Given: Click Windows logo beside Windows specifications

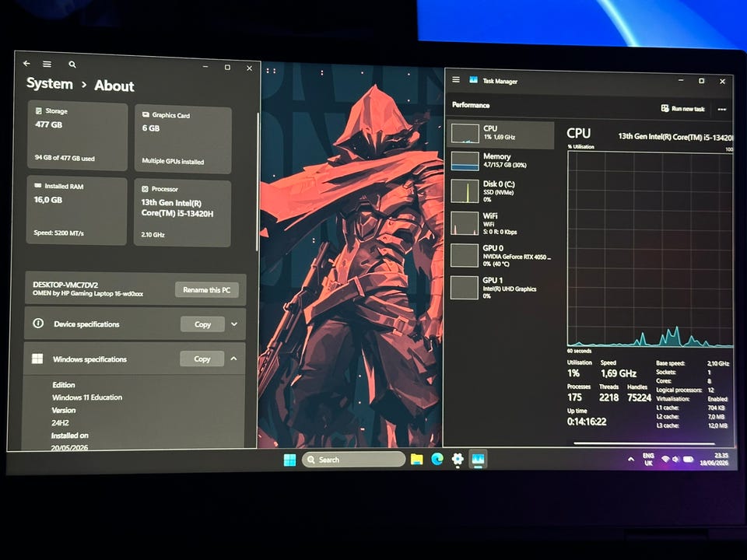Looking at the screenshot, I should pyautogui.click(x=37, y=359).
